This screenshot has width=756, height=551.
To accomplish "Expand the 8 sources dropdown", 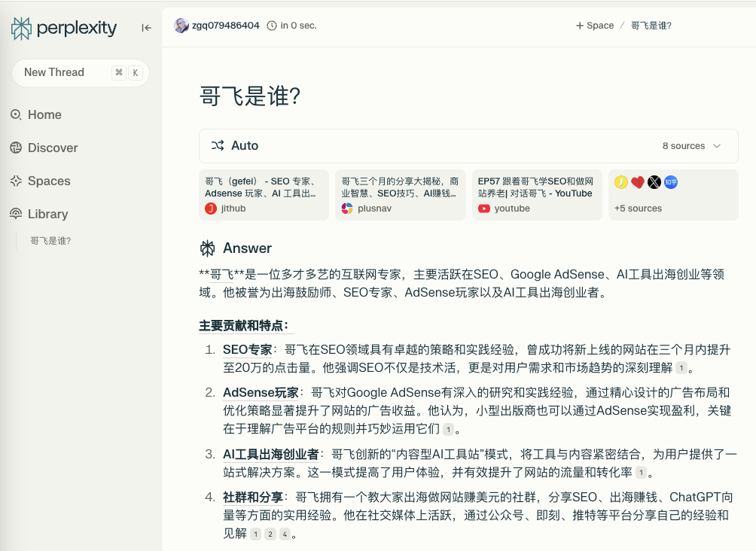I will [691, 146].
